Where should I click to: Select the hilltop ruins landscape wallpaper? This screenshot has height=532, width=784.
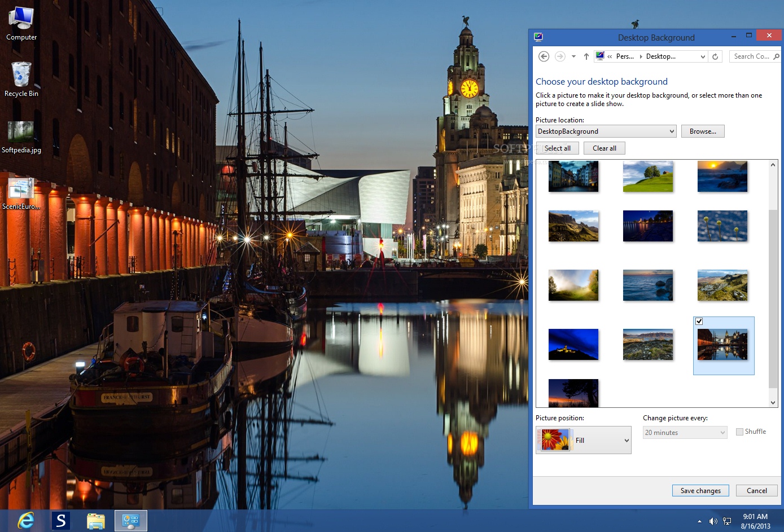pyautogui.click(x=722, y=285)
